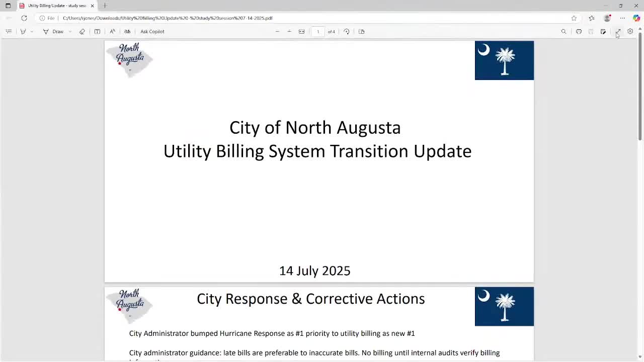The width and height of the screenshot is (644, 362).
Task: Zoom in the PDF page
Action: point(289,31)
